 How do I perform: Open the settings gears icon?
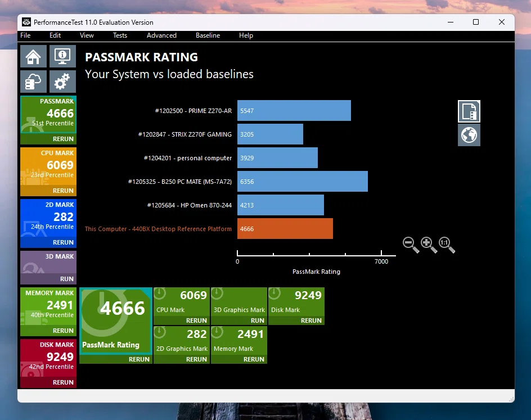pos(62,81)
